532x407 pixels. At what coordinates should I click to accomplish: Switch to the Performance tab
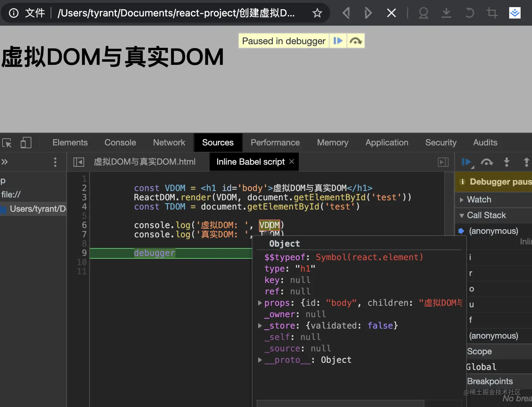point(275,143)
